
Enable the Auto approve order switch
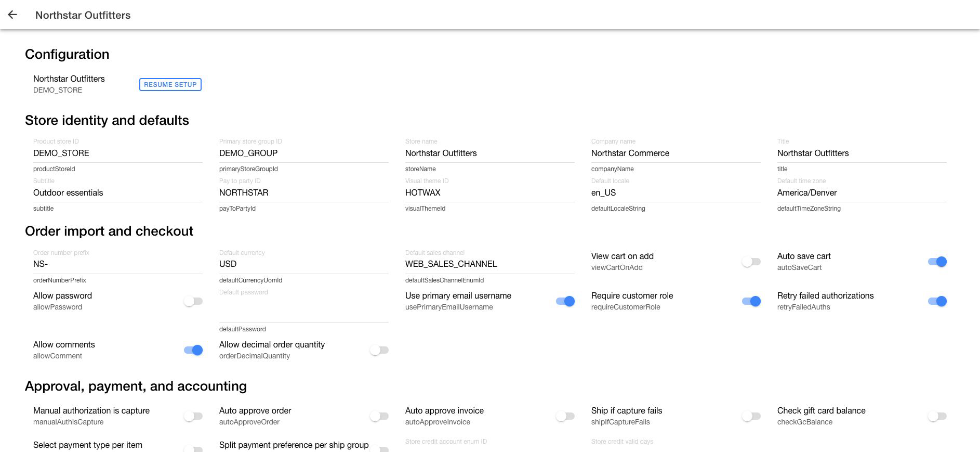click(379, 416)
